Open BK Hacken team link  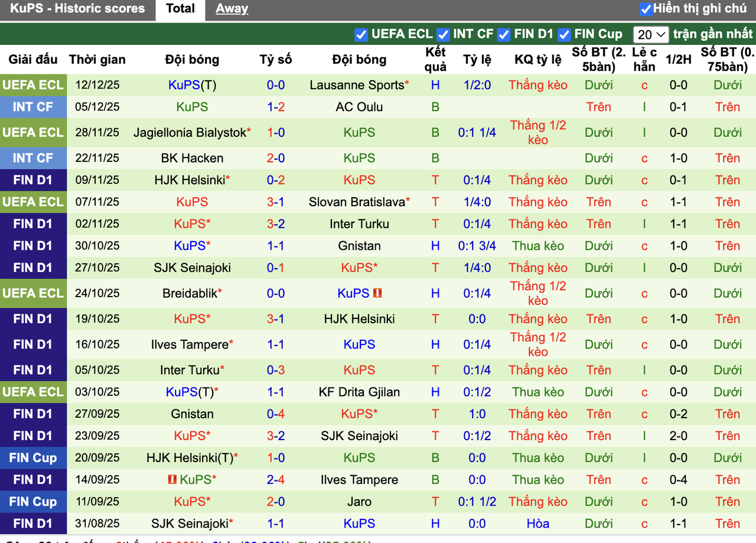[x=192, y=158]
